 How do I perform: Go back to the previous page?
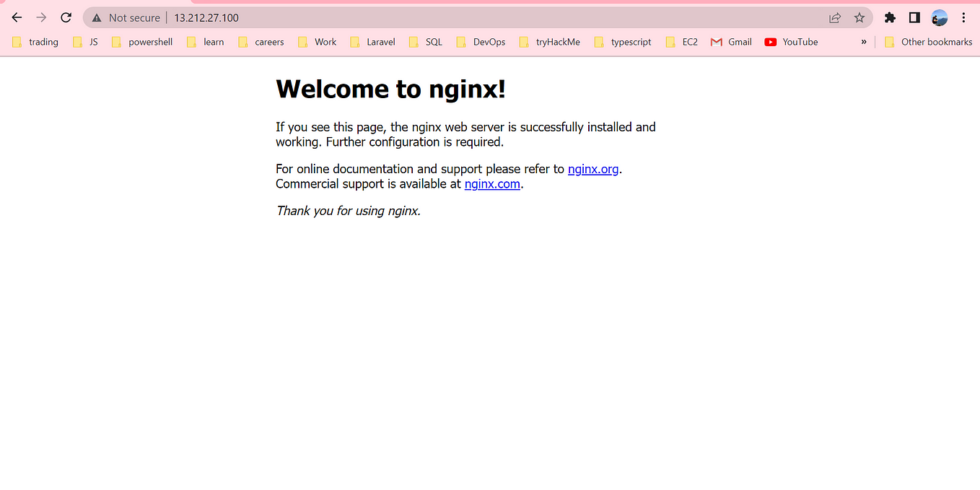tap(17, 17)
